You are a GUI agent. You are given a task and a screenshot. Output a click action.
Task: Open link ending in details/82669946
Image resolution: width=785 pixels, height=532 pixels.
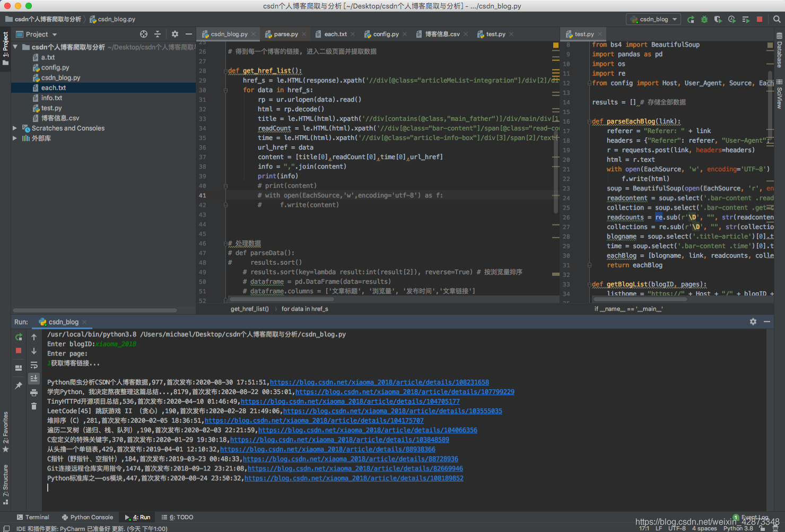click(355, 468)
